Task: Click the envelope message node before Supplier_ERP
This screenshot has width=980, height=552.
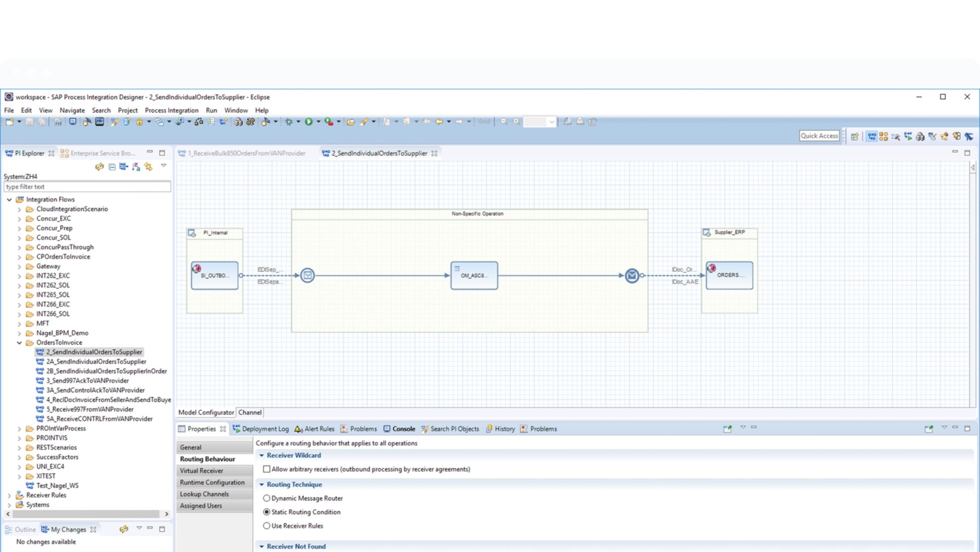Action: (x=632, y=275)
